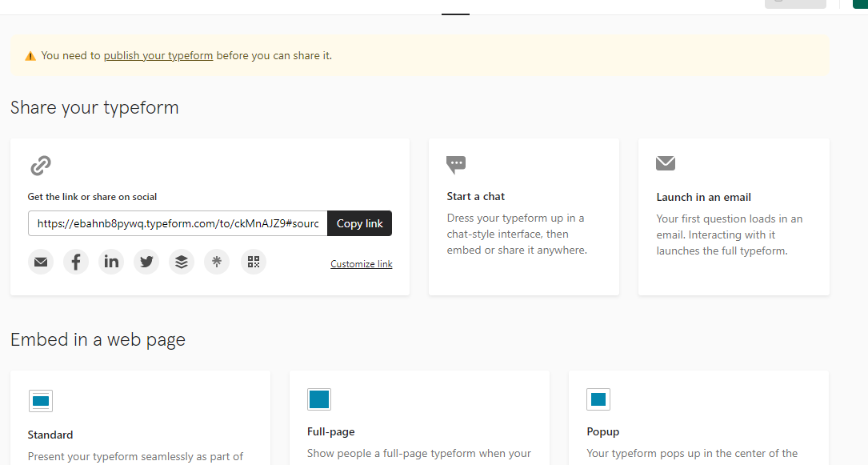Share the typeform via the email icon

click(41, 262)
